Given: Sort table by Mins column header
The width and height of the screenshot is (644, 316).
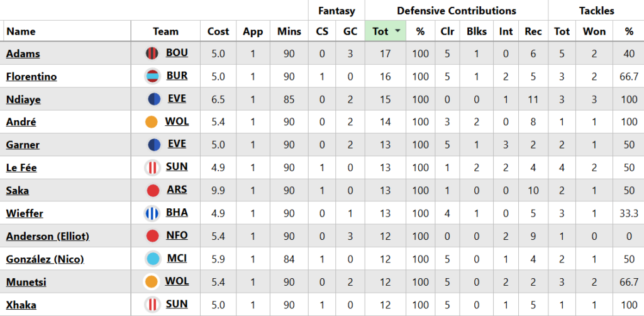Looking at the screenshot, I should click(x=289, y=31).
